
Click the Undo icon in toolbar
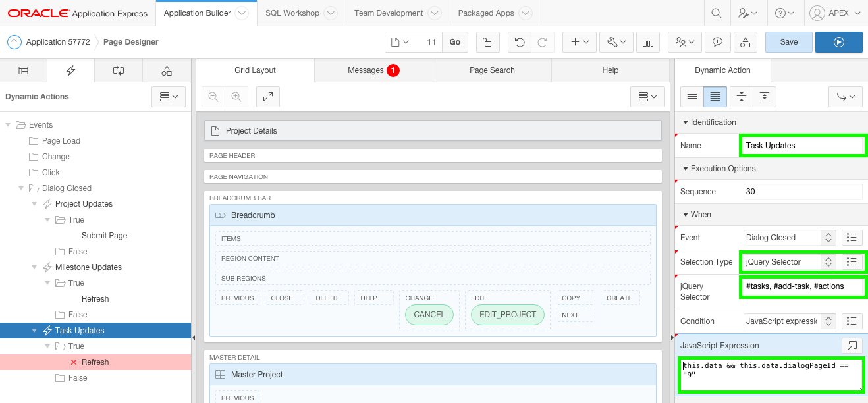(x=520, y=42)
